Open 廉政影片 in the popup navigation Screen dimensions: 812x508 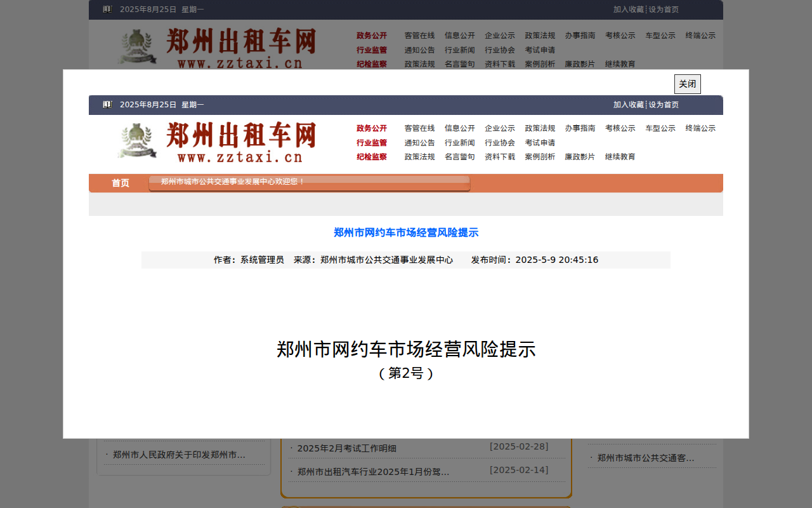[580, 157]
